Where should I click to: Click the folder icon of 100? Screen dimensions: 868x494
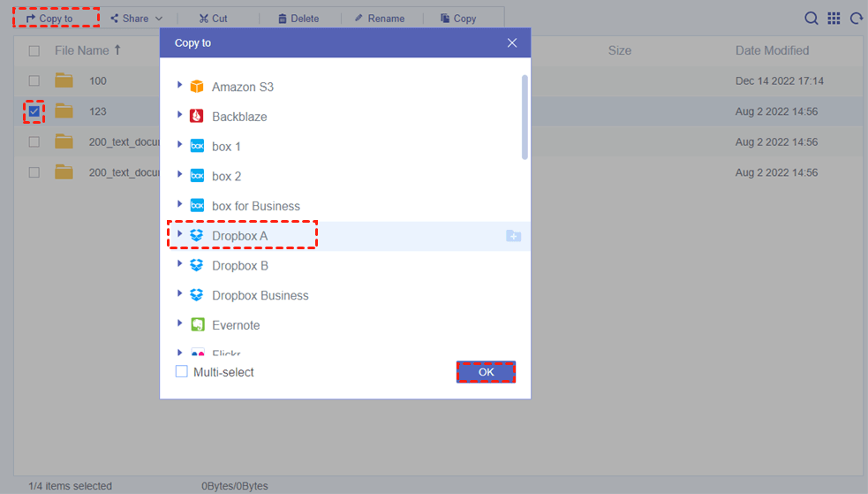(x=64, y=80)
